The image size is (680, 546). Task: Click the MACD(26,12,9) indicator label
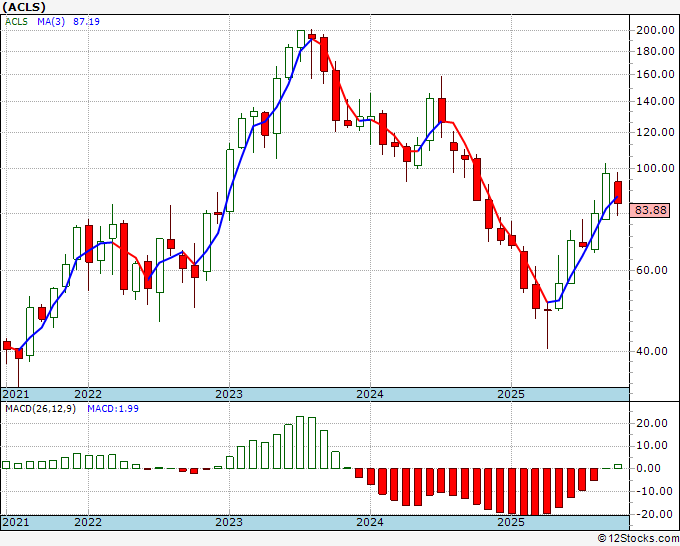(40, 409)
